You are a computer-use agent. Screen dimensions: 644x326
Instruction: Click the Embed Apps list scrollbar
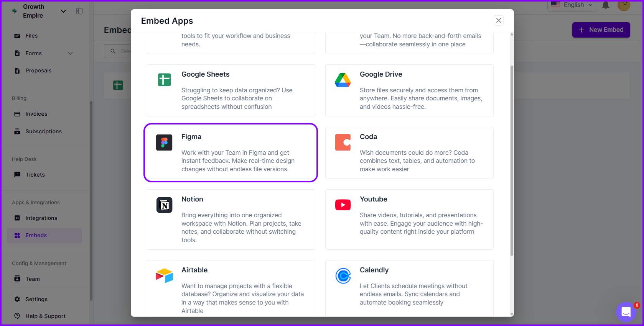pos(512,161)
